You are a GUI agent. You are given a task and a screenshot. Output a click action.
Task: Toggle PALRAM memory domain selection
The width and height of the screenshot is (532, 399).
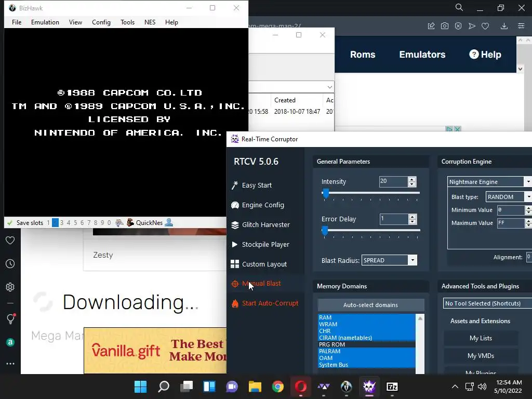tap(366, 351)
